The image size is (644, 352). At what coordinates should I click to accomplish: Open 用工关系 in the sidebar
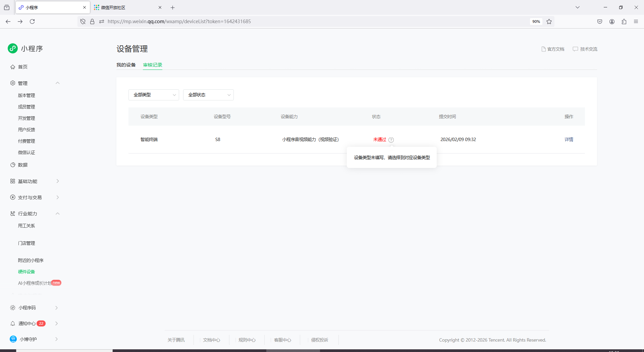point(26,226)
